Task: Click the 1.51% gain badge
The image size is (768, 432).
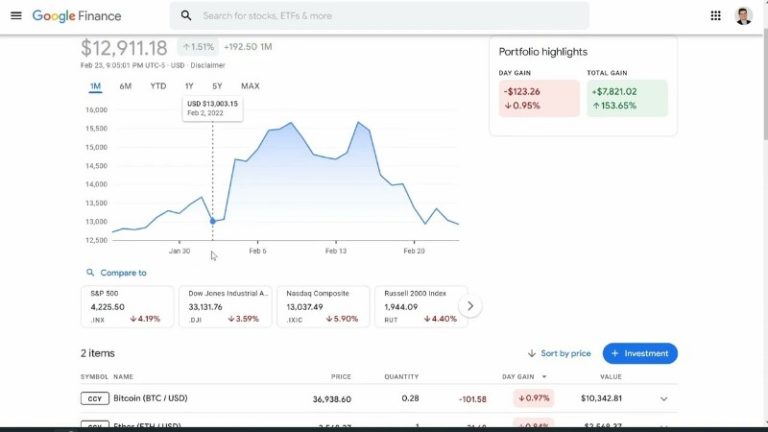Action: coord(198,47)
